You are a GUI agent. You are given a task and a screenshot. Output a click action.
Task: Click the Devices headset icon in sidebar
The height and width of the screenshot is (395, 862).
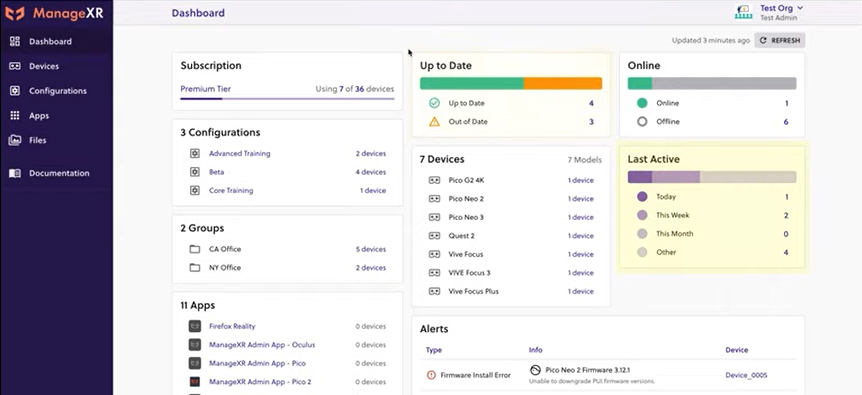click(x=15, y=66)
